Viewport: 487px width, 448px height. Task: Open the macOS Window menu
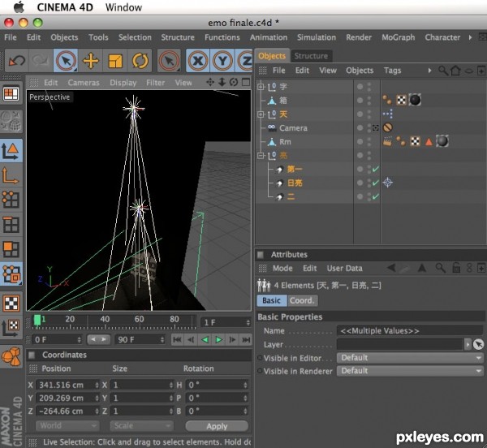click(x=123, y=7)
